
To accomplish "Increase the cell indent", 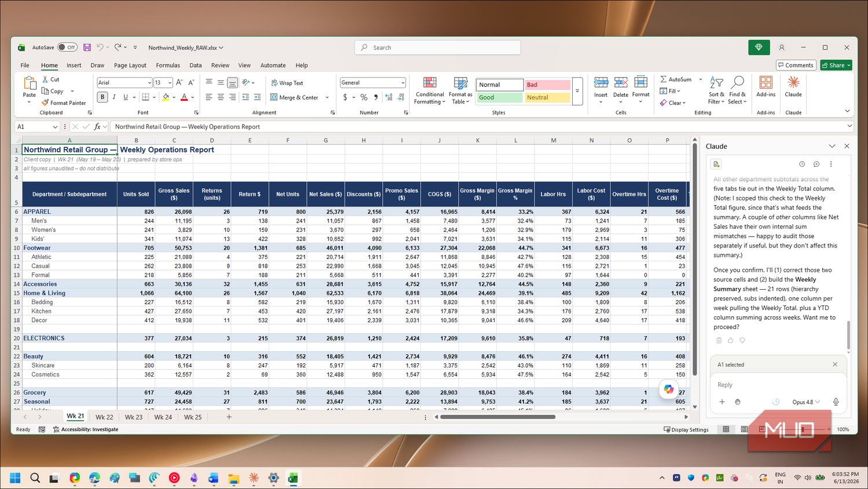I will 257,97.
